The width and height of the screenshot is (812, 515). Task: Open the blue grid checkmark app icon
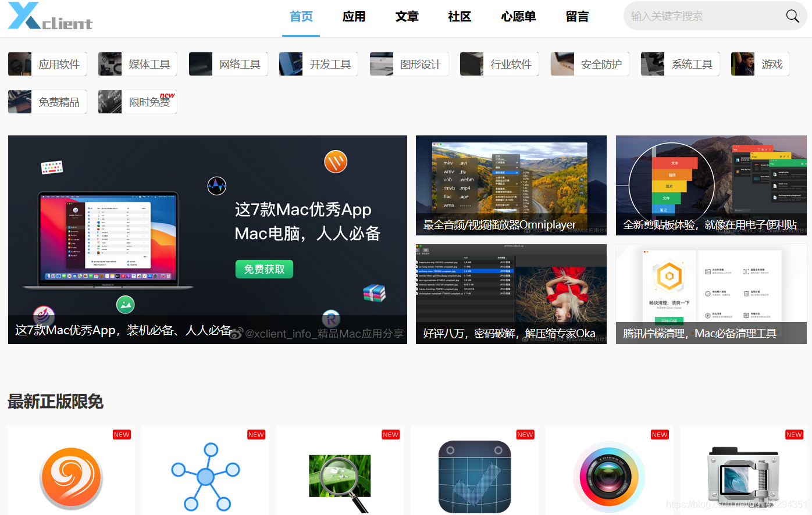(475, 477)
